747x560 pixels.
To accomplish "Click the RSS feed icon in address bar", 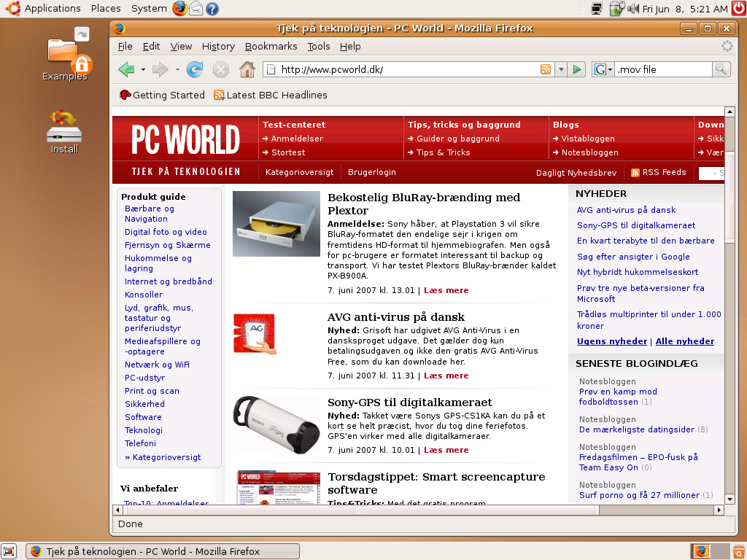I will (546, 70).
